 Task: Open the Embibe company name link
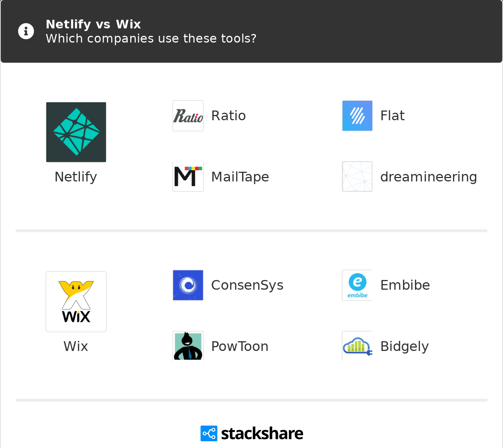tap(405, 285)
